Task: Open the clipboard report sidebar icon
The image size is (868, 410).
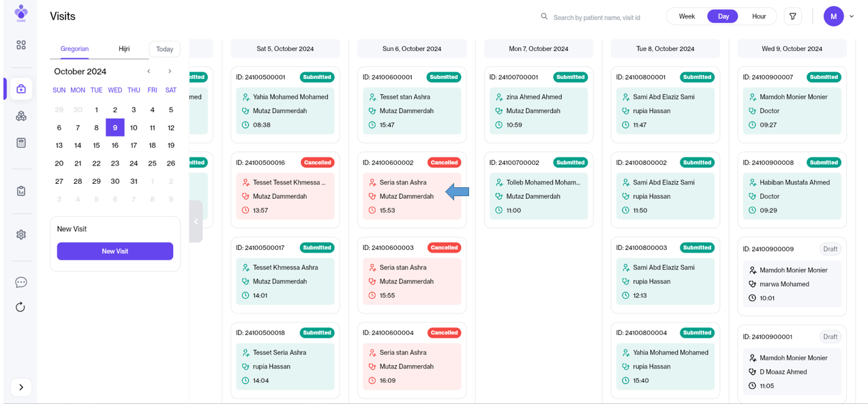Action: click(x=21, y=191)
